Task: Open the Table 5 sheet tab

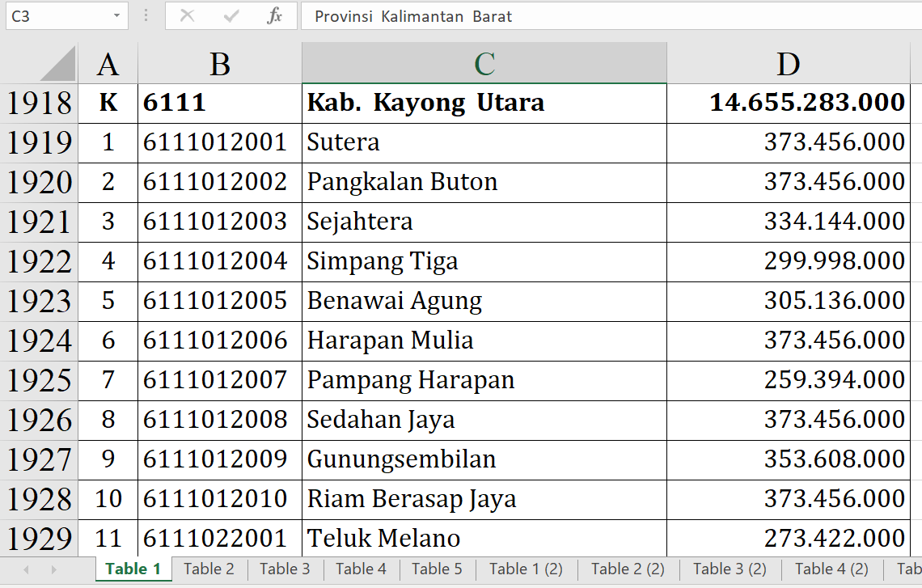Action: coord(437,569)
